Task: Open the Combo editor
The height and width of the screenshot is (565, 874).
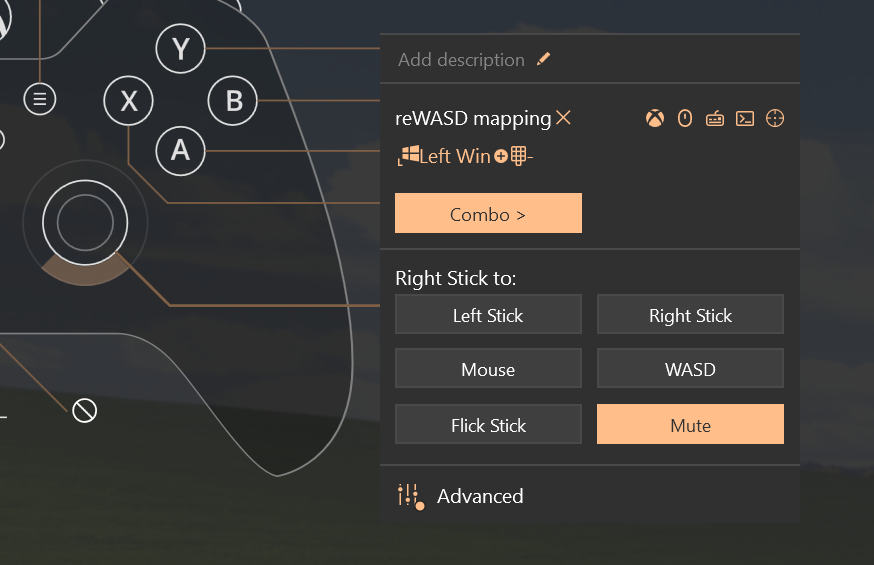Action: coord(488,214)
